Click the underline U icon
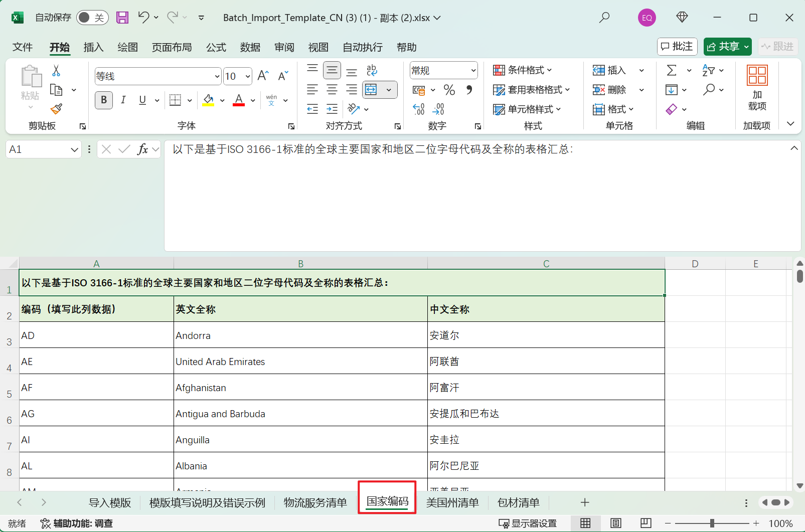Screen dimensions: 805x532 (142, 100)
